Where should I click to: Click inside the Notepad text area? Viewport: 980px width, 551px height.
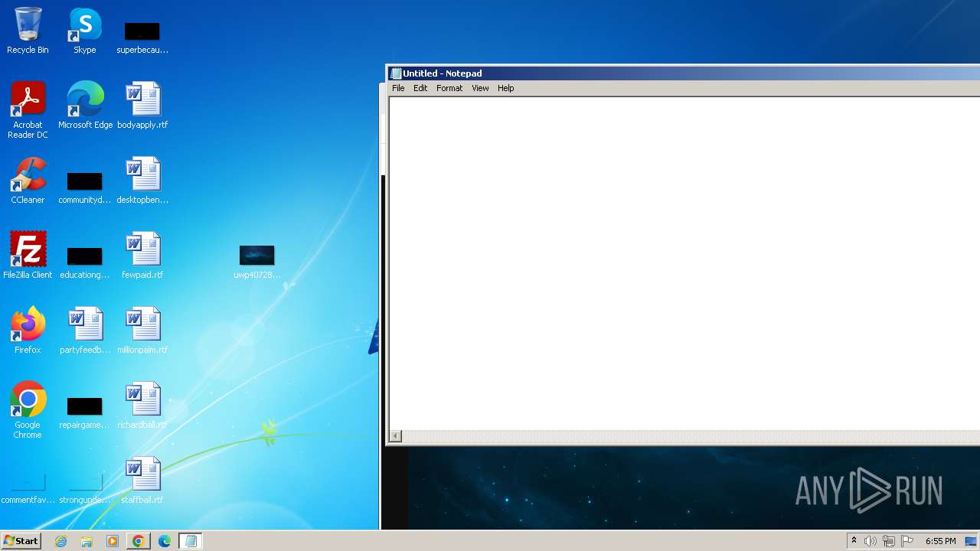click(684, 263)
